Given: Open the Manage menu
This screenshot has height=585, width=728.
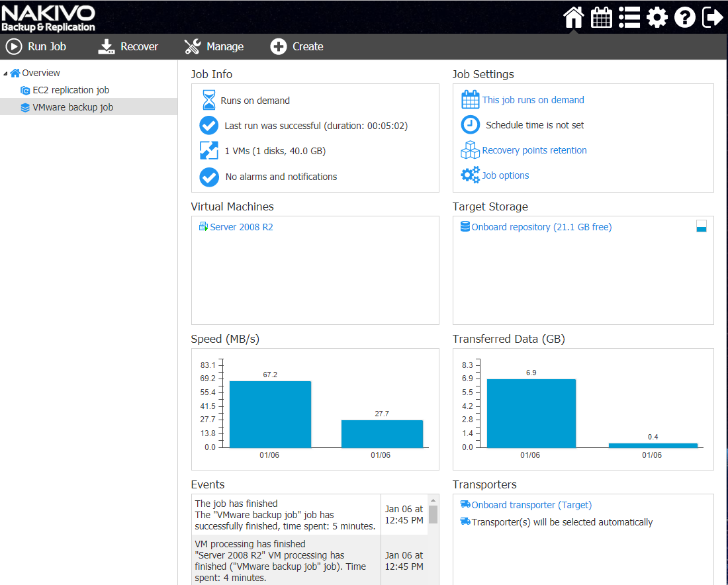Looking at the screenshot, I should [214, 46].
